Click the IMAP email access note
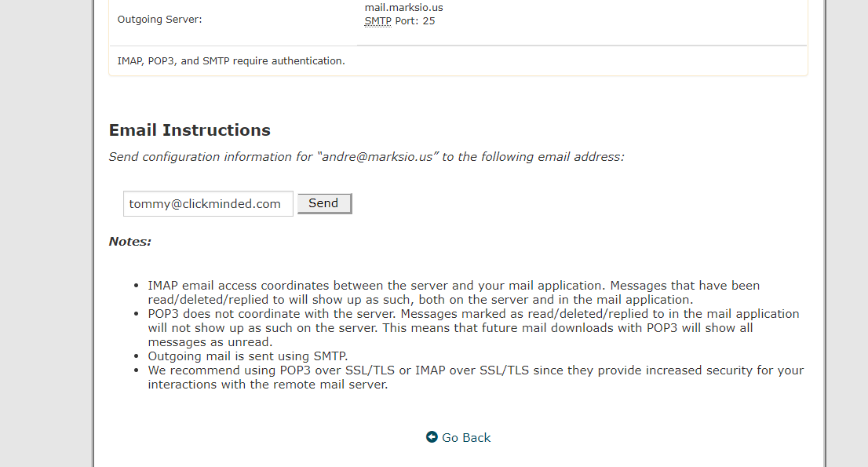Screen dimensions: 868x467 tap(454, 292)
